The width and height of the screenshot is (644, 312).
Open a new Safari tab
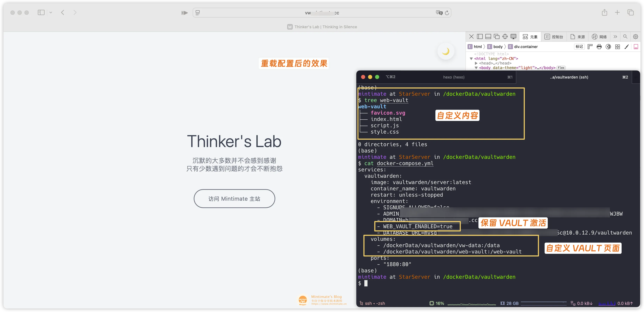[617, 12]
